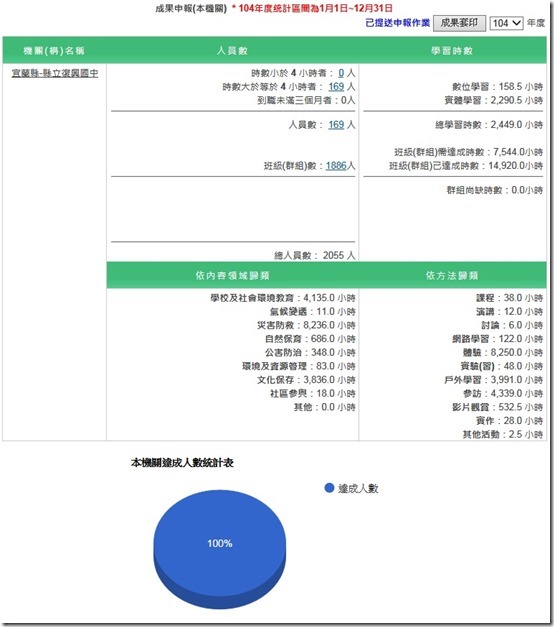Click 其他:0.0 小時 row
This screenshot has width=554, height=627.
pos(324,407)
